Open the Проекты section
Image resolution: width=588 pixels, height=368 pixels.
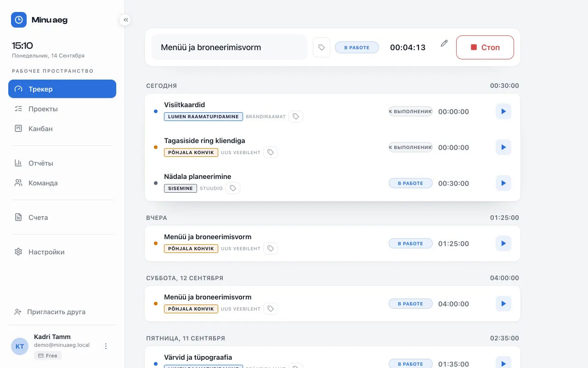click(x=62, y=109)
